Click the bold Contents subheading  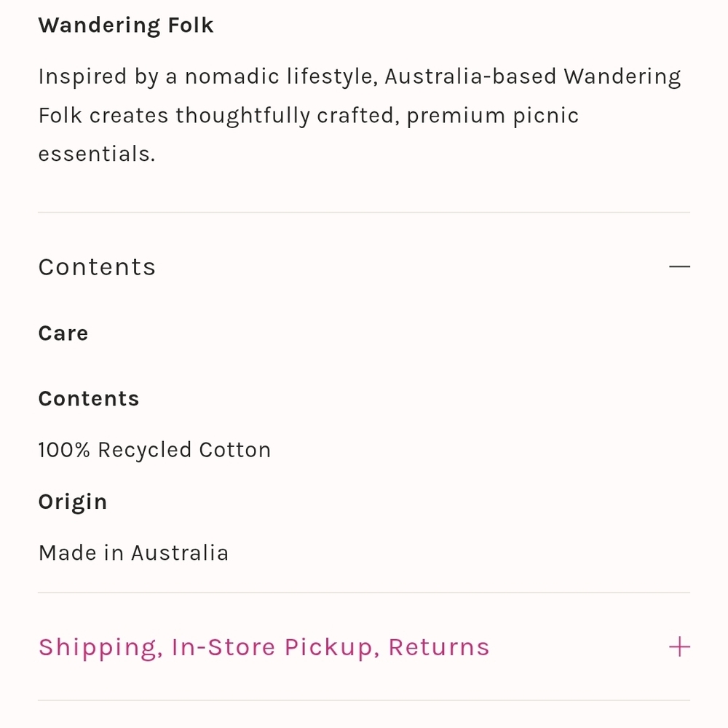click(x=89, y=399)
